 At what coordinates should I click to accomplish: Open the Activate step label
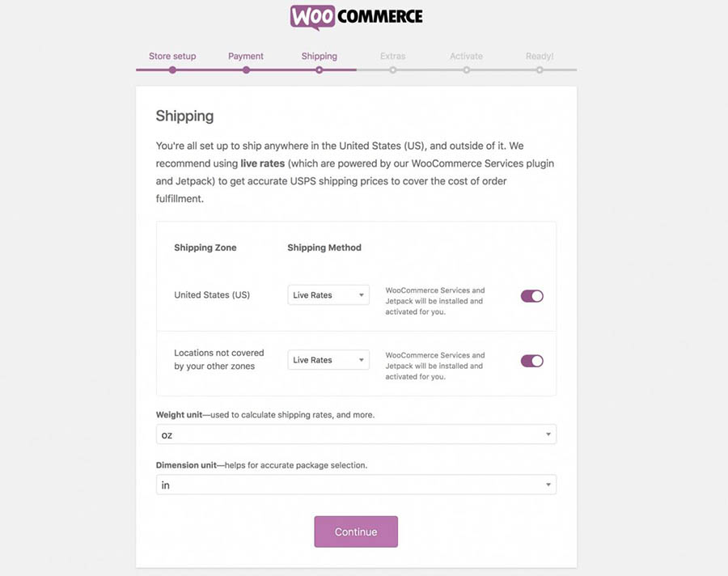tap(467, 57)
